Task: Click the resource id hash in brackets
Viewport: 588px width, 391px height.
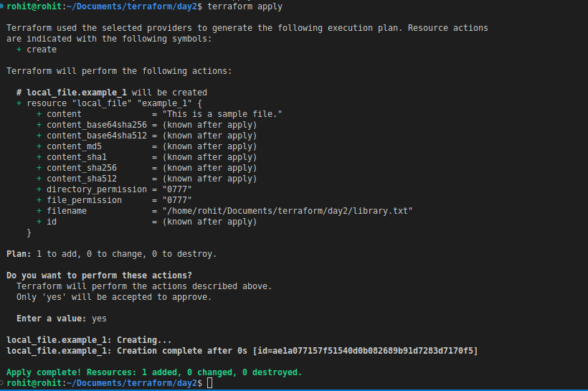Action: (x=365, y=351)
